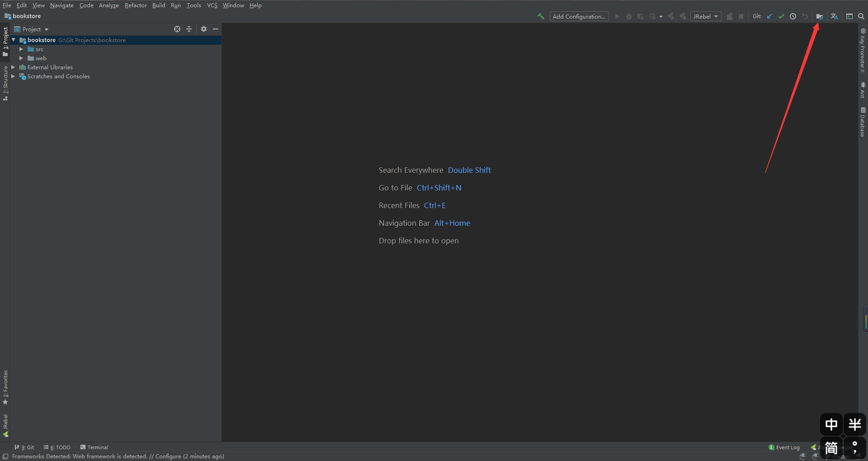Image resolution: width=868 pixels, height=461 pixels.
Task: Toggle the Key Promoter X side tab
Action: 863,51
